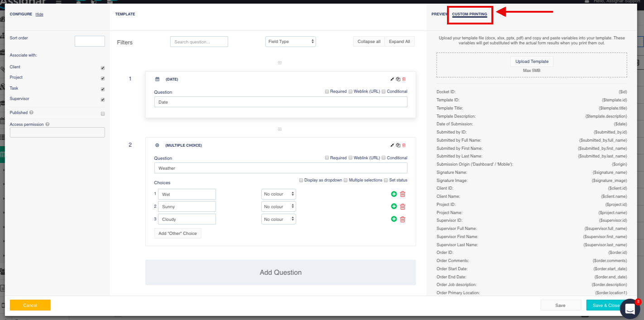The height and width of the screenshot is (320, 644).
Task: Collapse the Multiple Choice question card
Action: 392,145
